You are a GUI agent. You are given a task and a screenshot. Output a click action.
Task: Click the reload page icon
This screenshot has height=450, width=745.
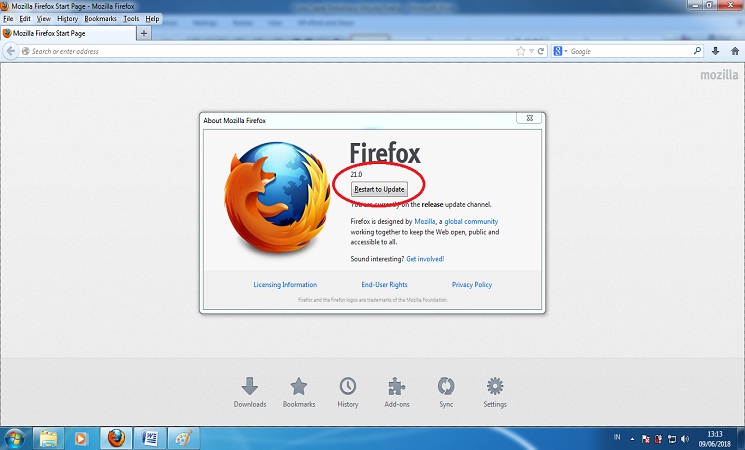541,51
